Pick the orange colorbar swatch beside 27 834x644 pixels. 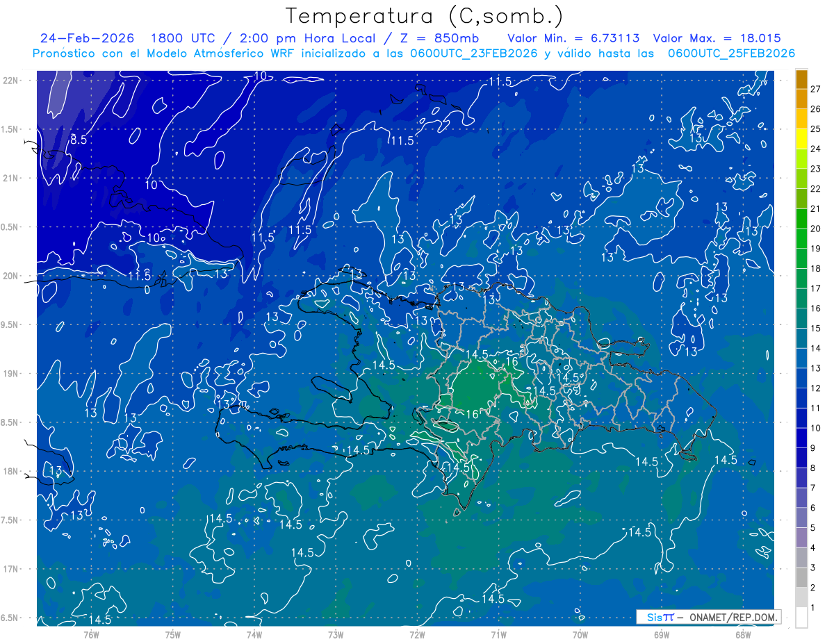[801, 80]
